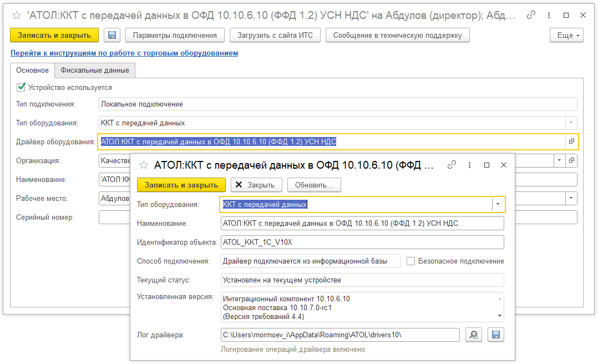Click Сообщение в техническую поддержку

(x=397, y=35)
